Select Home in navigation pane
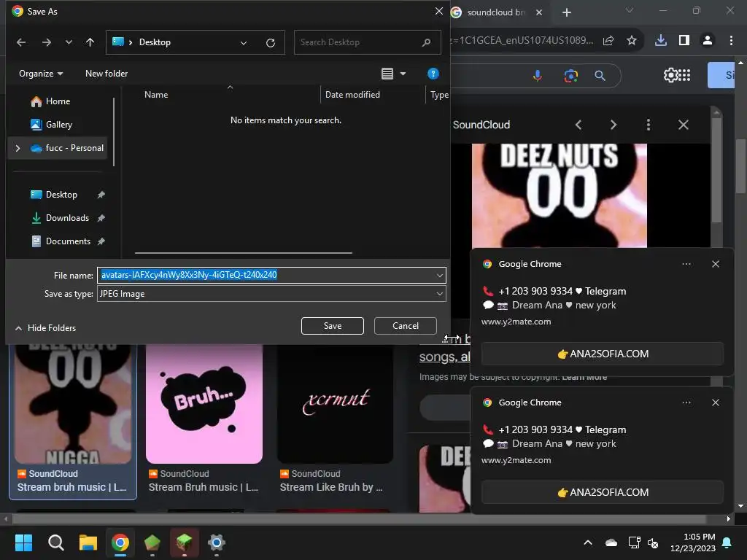747x560 pixels. pos(58,101)
